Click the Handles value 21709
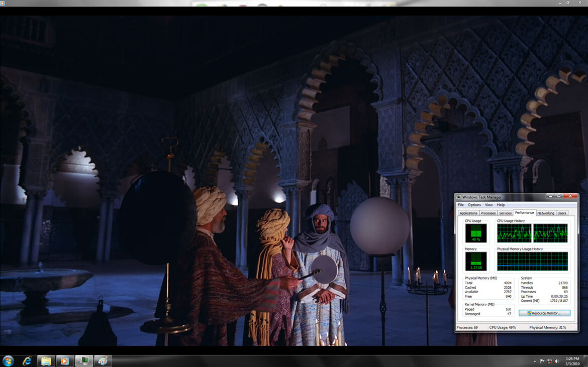 [563, 283]
